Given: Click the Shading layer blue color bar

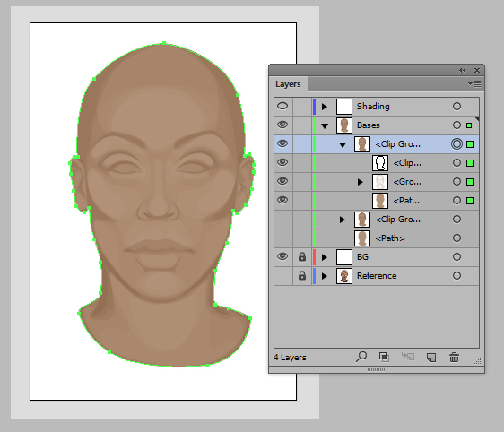Looking at the screenshot, I should [x=315, y=107].
